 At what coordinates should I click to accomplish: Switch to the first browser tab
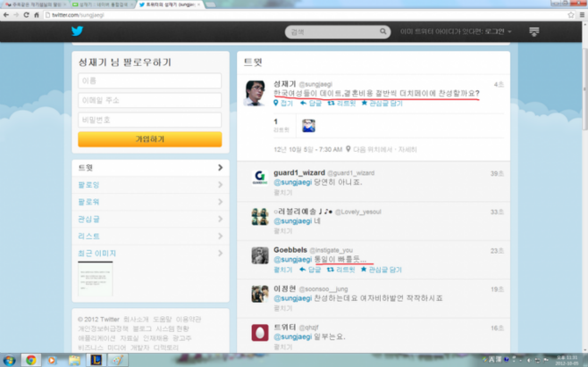34,4
